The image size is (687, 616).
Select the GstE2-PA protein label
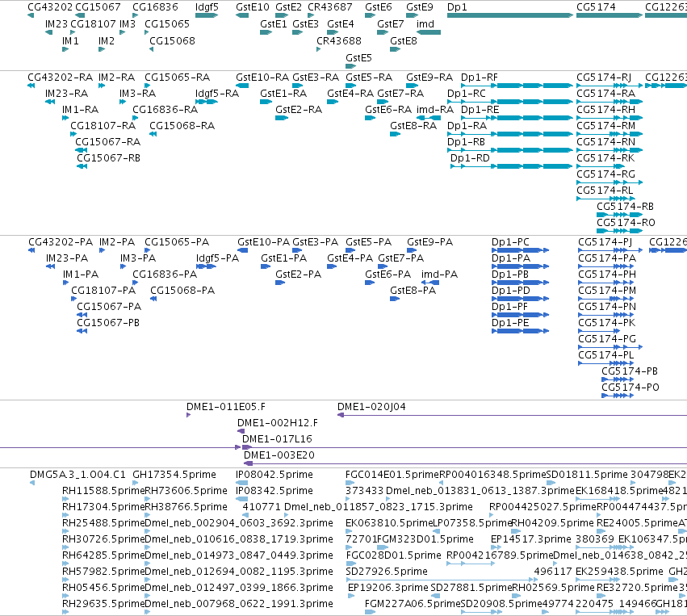tap(299, 274)
